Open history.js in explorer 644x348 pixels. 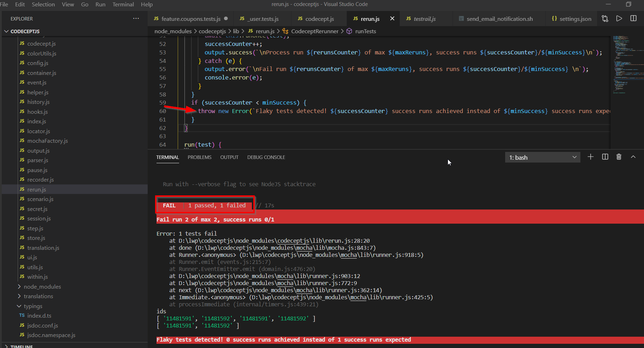[x=39, y=102]
